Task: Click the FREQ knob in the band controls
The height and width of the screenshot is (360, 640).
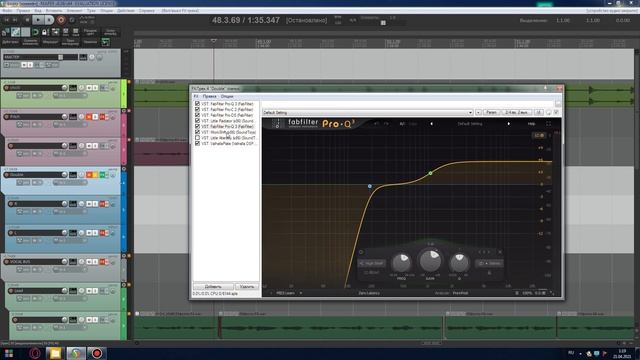Action: point(402,262)
